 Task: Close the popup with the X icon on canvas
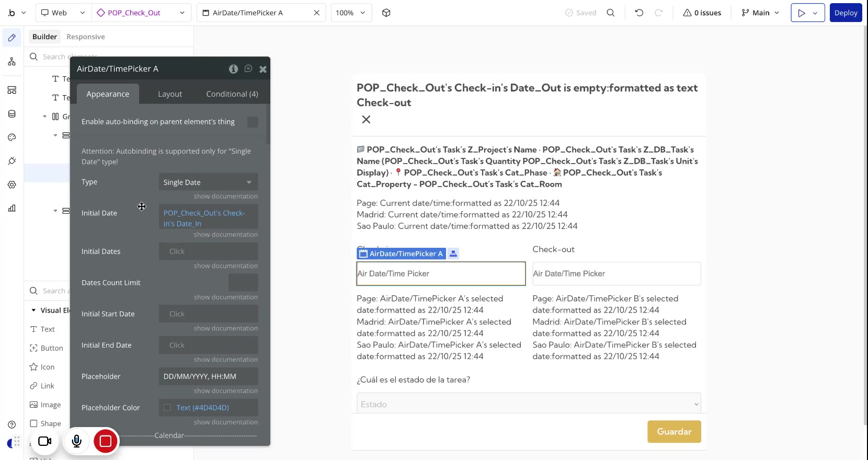(366, 120)
